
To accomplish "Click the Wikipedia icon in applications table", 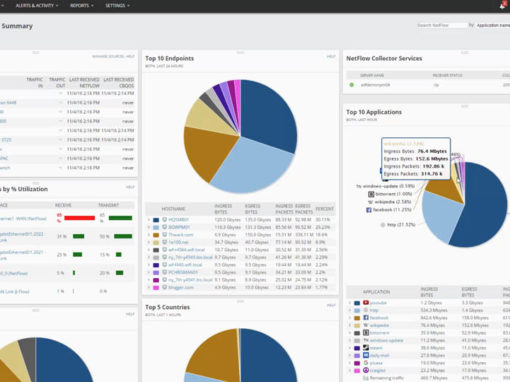I will [x=366, y=325].
